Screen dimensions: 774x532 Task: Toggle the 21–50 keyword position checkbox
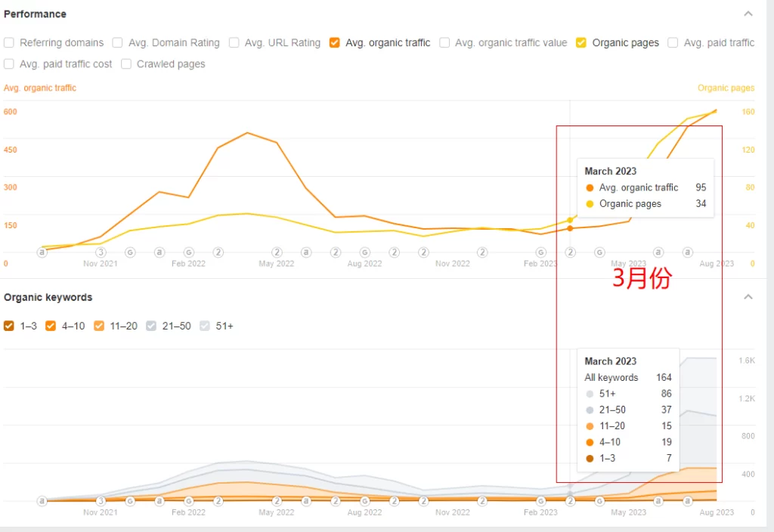pos(151,326)
